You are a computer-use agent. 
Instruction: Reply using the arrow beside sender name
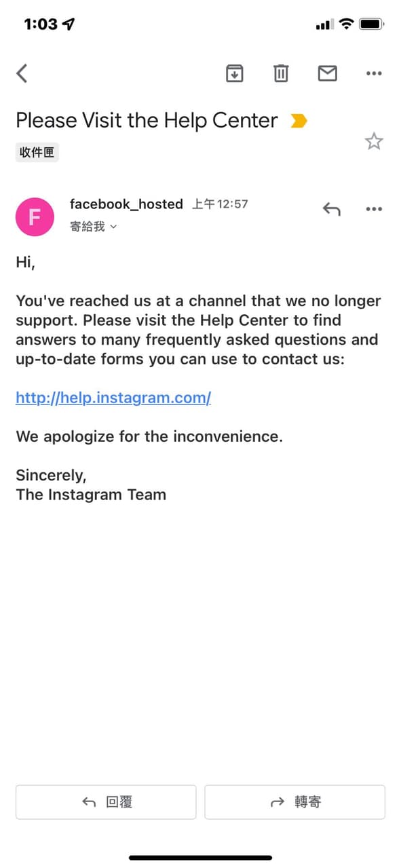[x=331, y=209]
